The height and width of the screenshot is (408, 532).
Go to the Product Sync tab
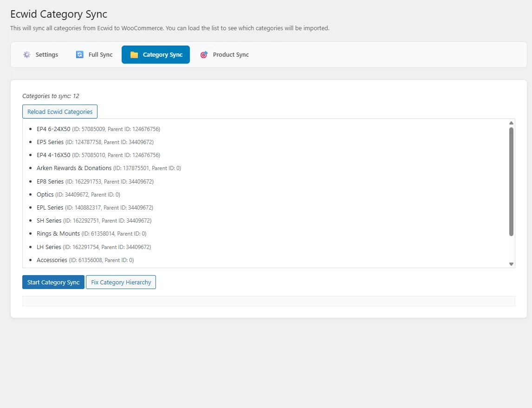[x=225, y=55]
